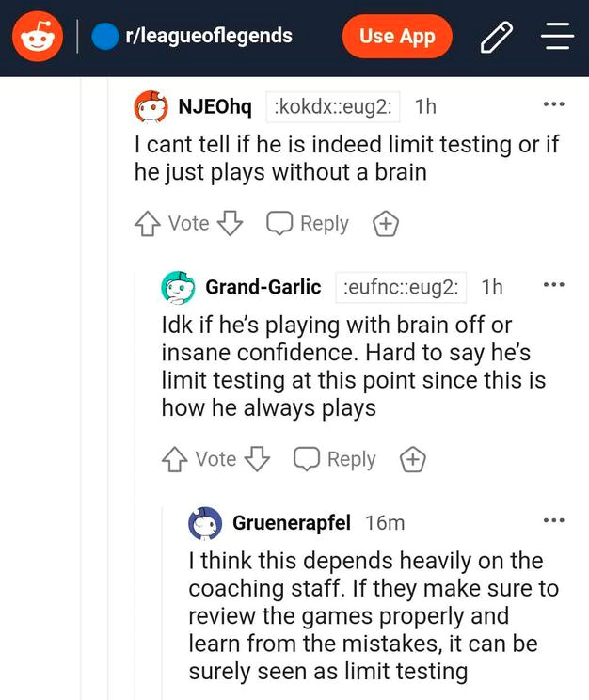Reply to NJEOhq's comment
589x700 pixels.
click(x=308, y=224)
